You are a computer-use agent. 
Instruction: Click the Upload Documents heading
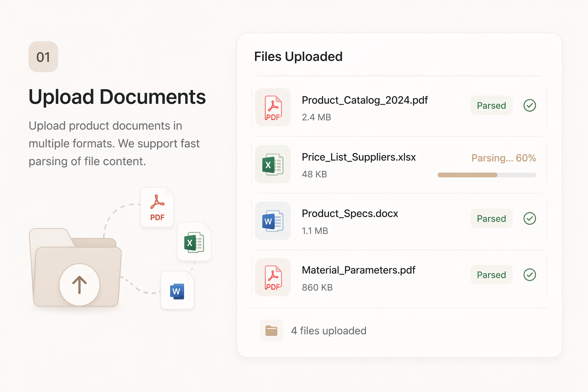pos(117,97)
